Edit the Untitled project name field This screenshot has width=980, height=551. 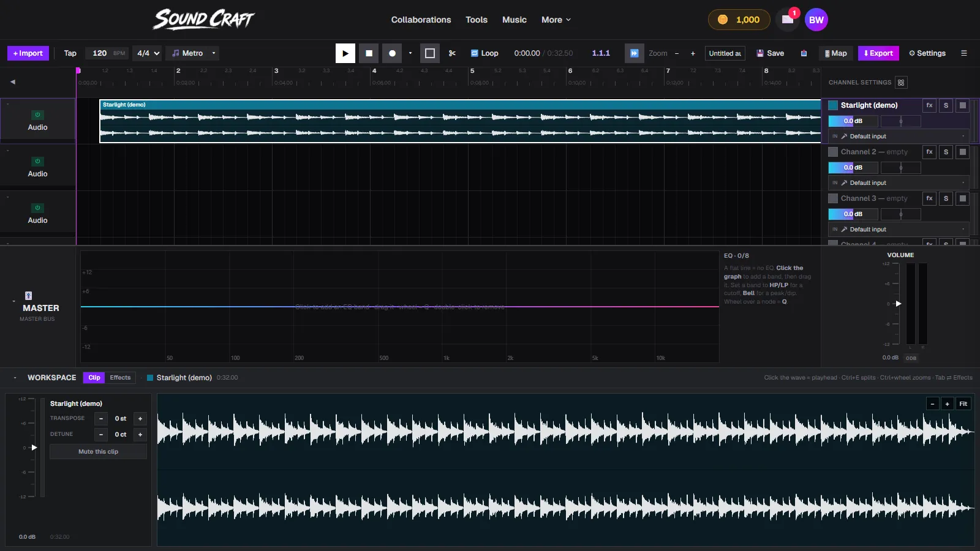point(725,53)
